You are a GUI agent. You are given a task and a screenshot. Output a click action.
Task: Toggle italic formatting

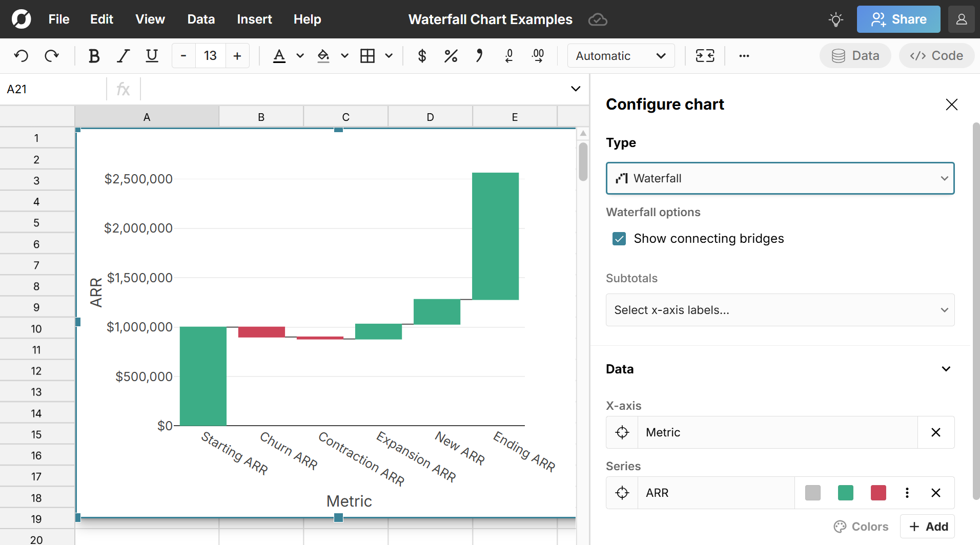123,55
